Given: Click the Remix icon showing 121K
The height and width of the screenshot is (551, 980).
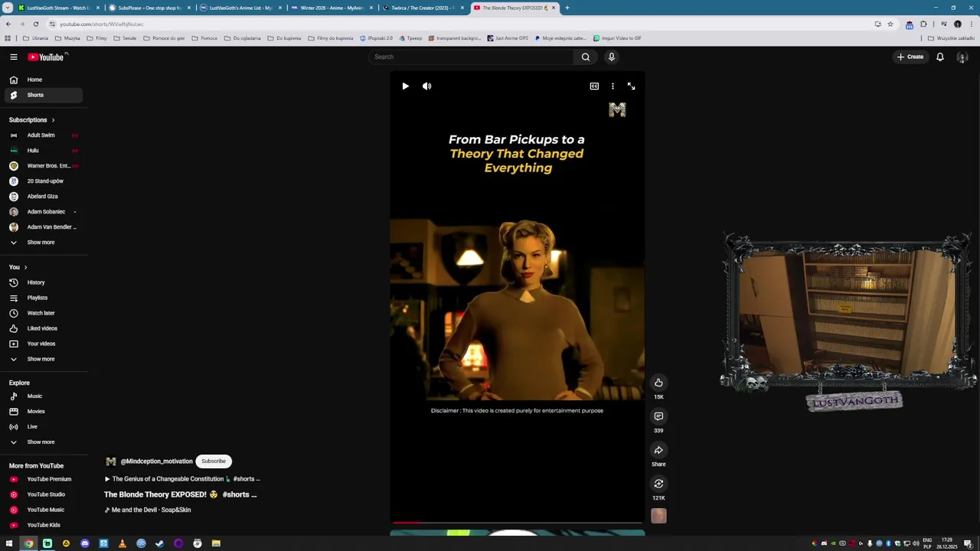Looking at the screenshot, I should pyautogui.click(x=658, y=484).
